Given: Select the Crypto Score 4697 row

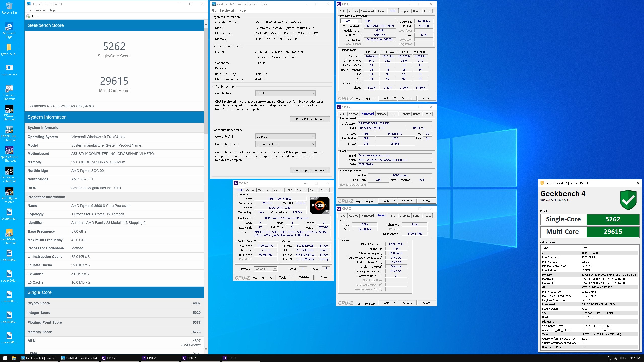Looking at the screenshot, I should [114, 303].
